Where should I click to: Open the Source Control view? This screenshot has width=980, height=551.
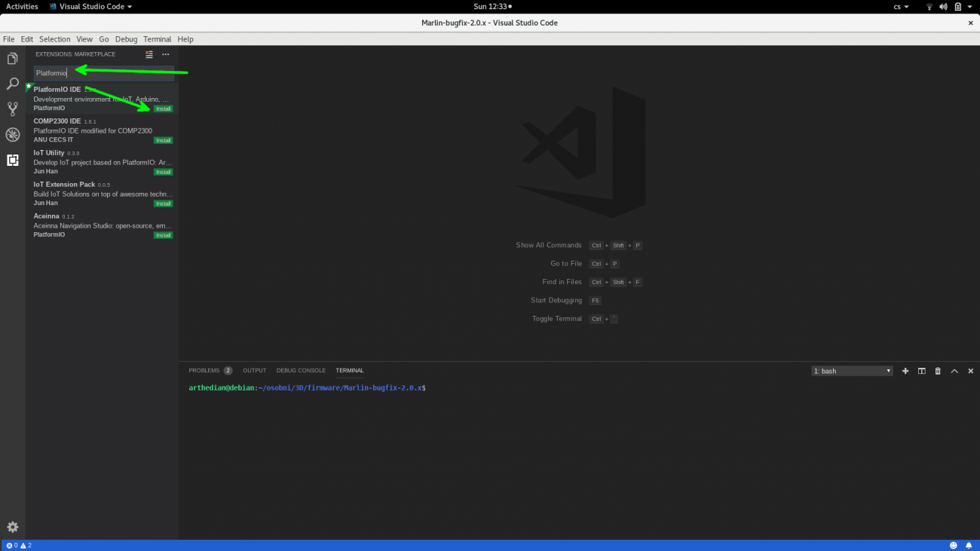[x=12, y=109]
